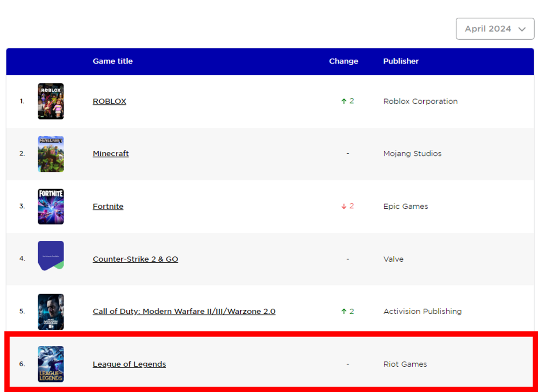
Task: Open the Counter-Strike 2 & GO link
Action: coord(135,259)
